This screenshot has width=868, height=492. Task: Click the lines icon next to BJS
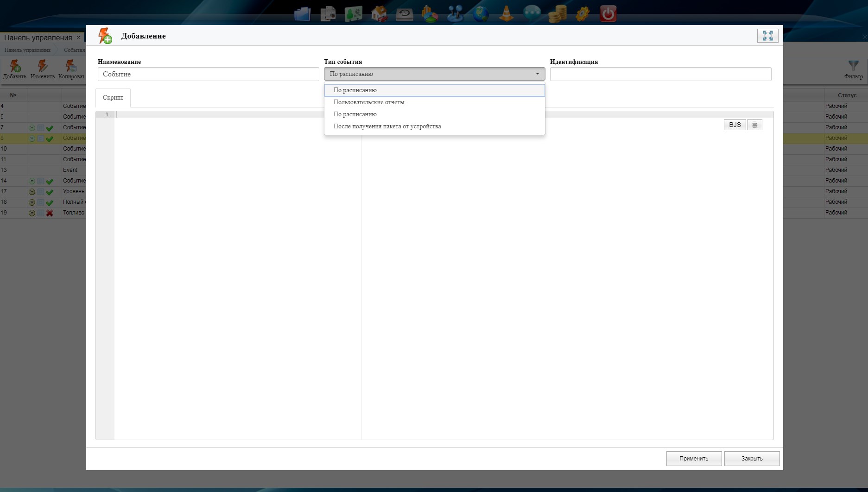click(754, 125)
